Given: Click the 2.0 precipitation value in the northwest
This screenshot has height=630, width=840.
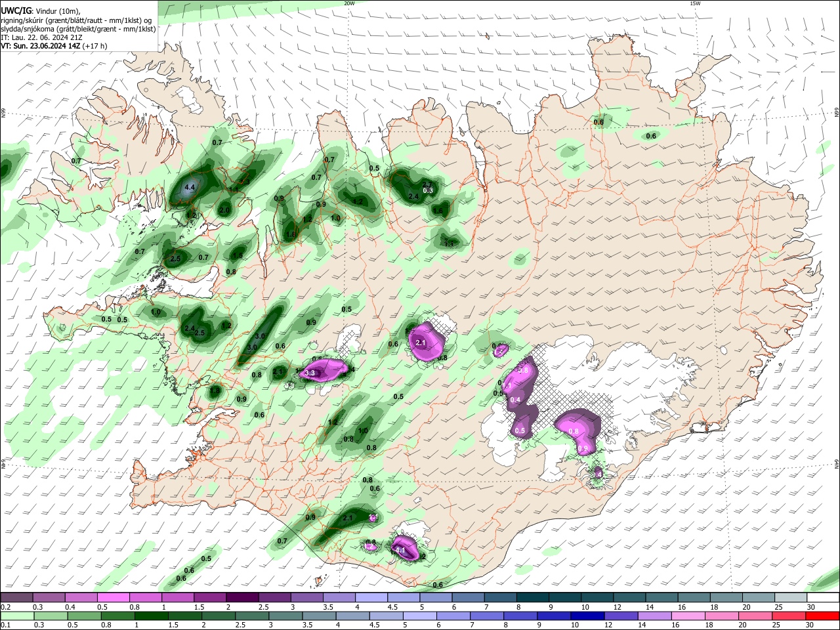Looking at the screenshot, I should click(x=224, y=211).
